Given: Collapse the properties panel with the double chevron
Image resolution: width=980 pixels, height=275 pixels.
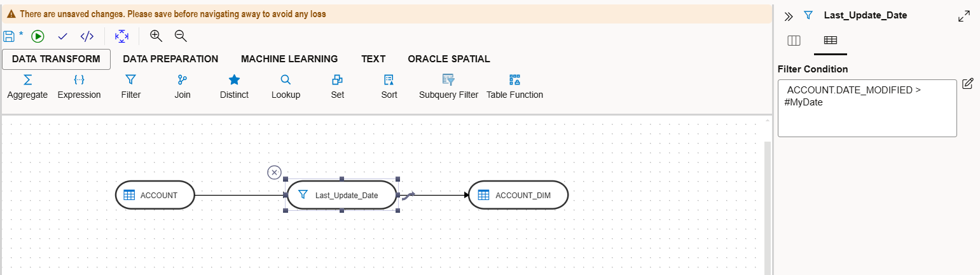Looking at the screenshot, I should click(x=789, y=17).
